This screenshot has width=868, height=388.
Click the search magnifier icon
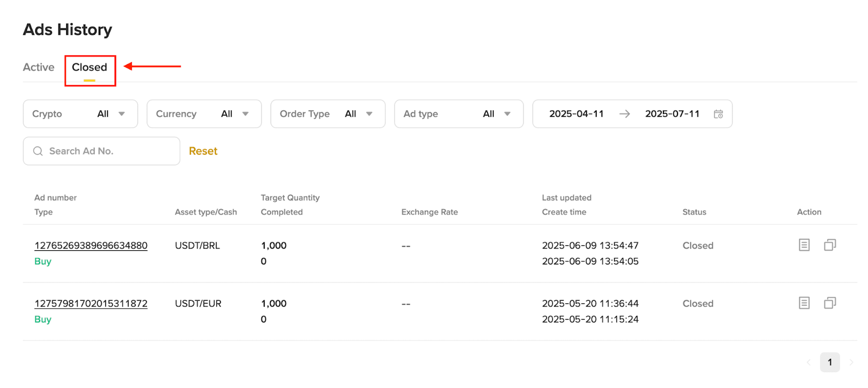coord(38,151)
